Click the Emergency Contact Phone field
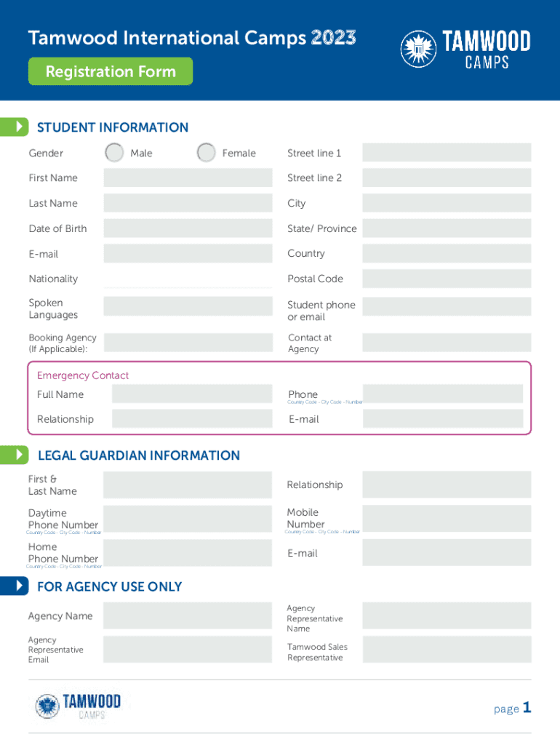Image resolution: width=560 pixels, height=745 pixels. click(442, 394)
